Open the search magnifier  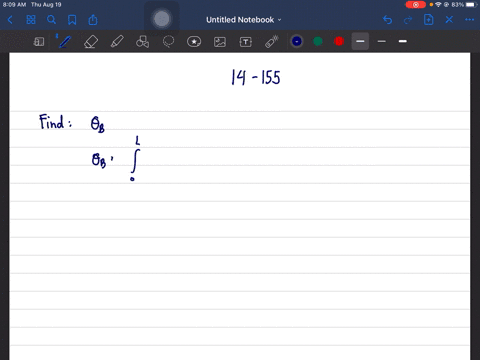[51, 20]
